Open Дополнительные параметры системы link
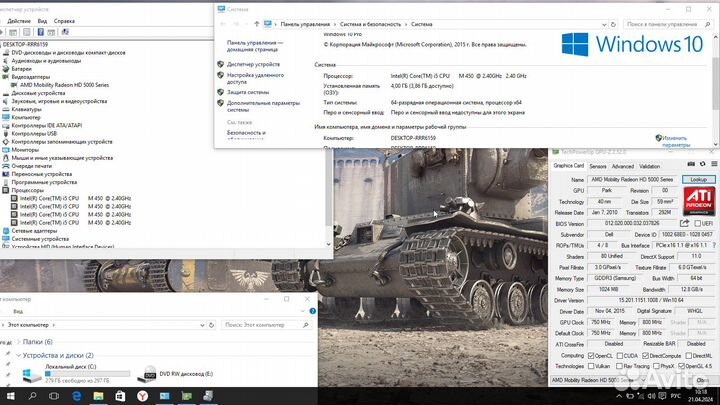The image size is (720, 405). pos(263,107)
